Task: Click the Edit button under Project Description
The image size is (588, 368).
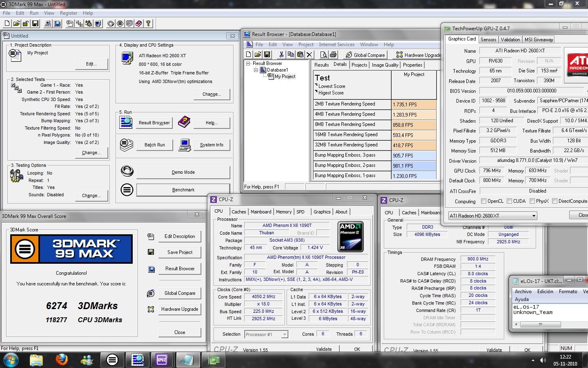Action: point(91,64)
